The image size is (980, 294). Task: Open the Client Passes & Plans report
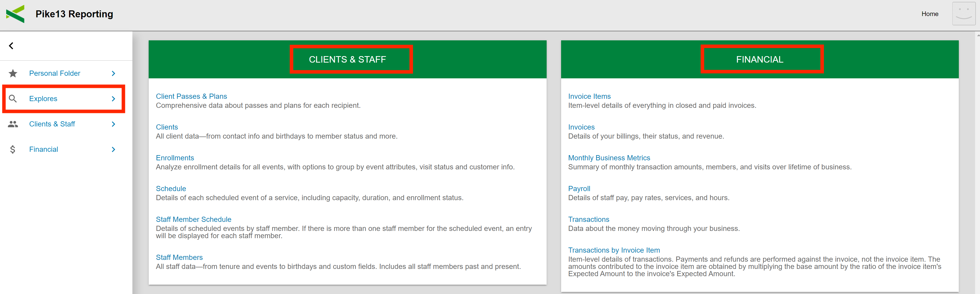[x=191, y=97]
